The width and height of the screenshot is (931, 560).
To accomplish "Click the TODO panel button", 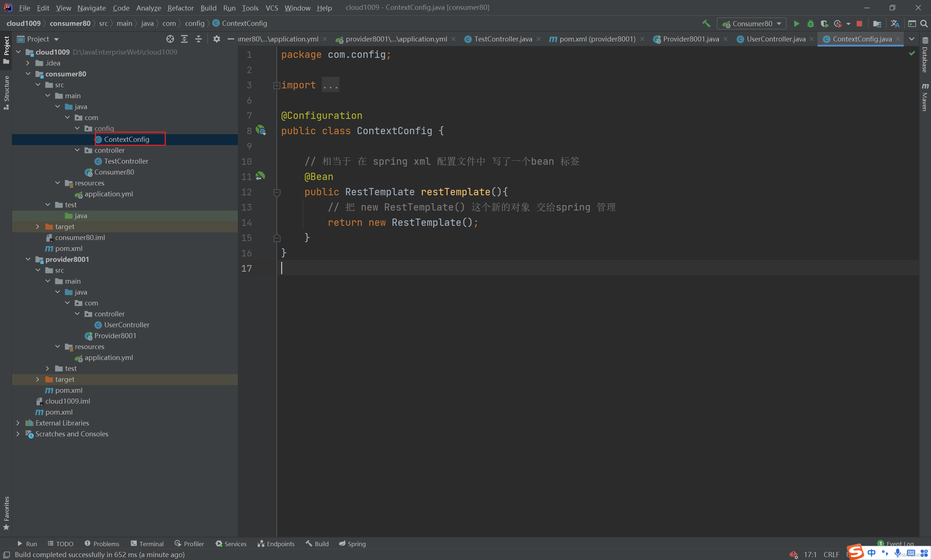I will 64,544.
